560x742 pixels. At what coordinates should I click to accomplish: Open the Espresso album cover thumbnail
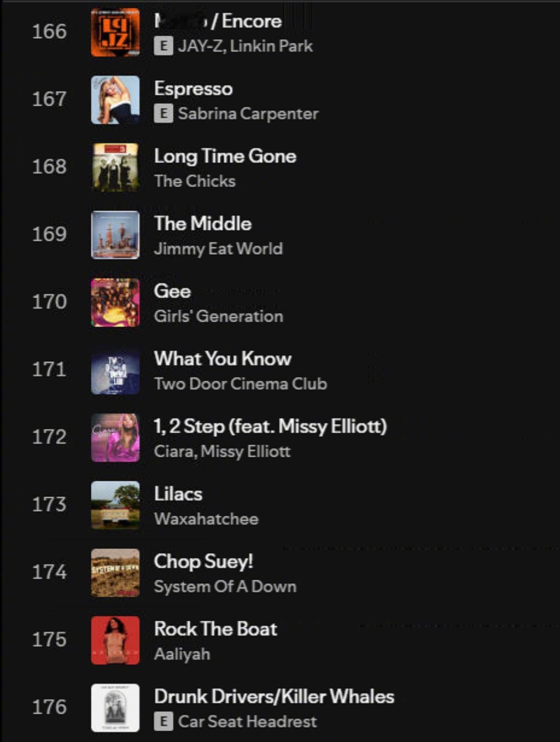click(x=115, y=100)
